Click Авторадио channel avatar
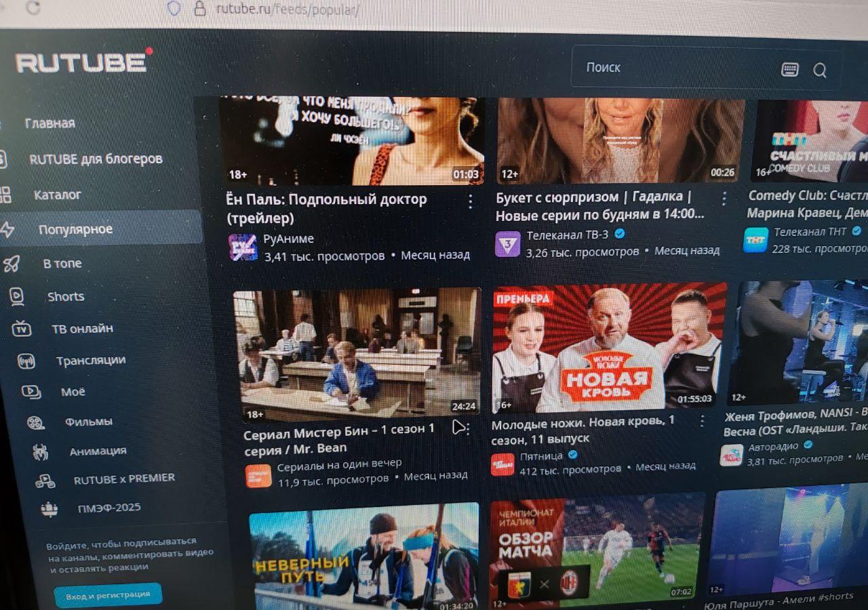The width and height of the screenshot is (868, 610). tap(731, 455)
